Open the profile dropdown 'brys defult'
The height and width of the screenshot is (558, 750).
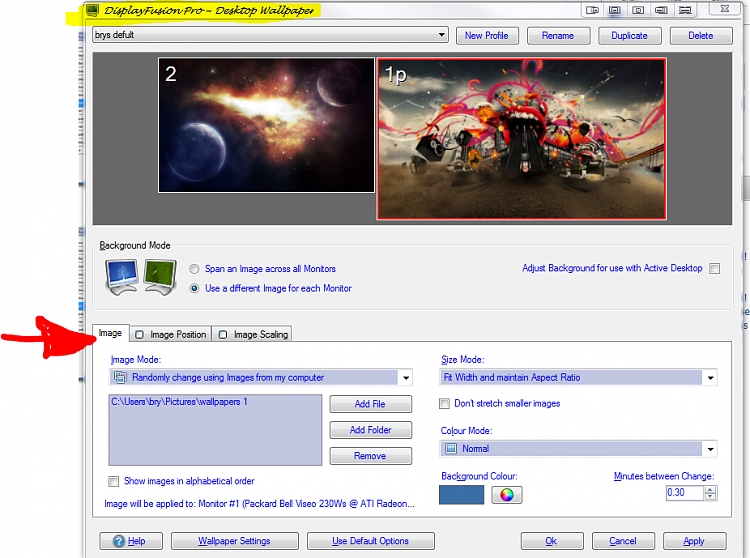point(270,35)
